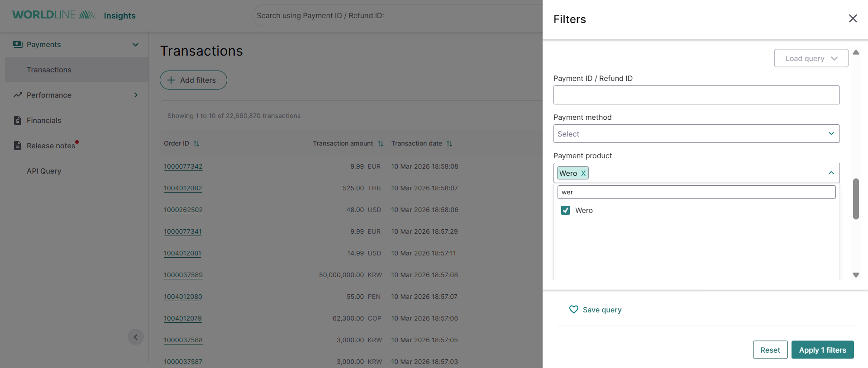Open API Query
This screenshot has width=868, height=368.
(44, 171)
